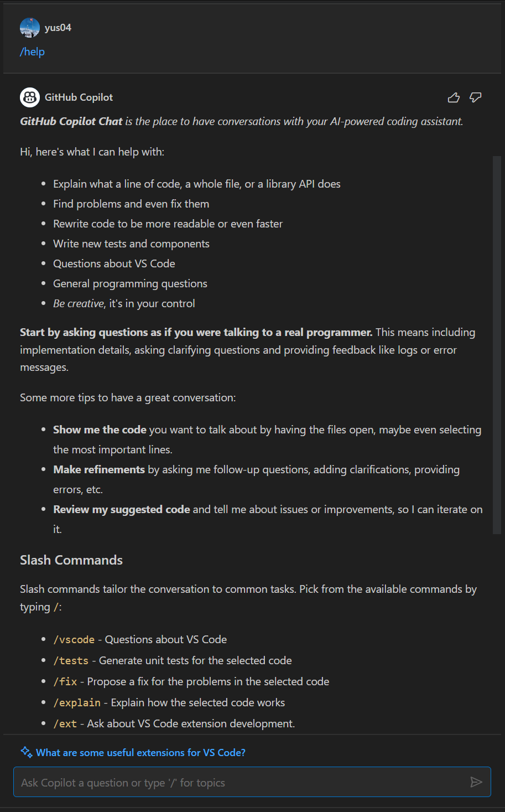Click the /help command in the user message
The width and height of the screenshot is (505, 812).
[32, 51]
